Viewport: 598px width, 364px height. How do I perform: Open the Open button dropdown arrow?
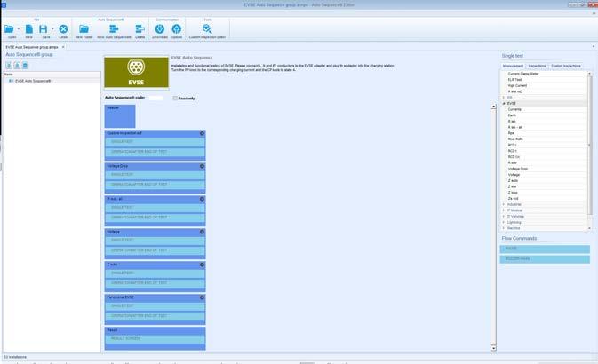(19, 29)
